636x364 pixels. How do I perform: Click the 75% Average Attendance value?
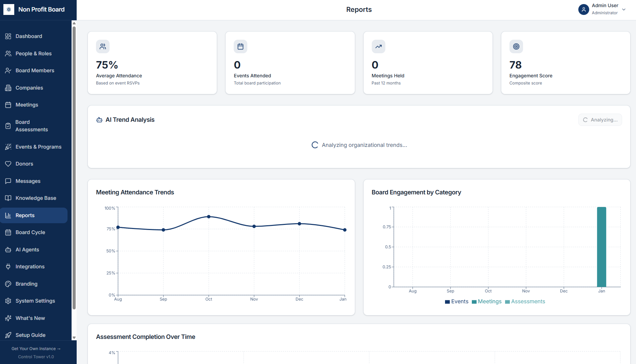(x=107, y=65)
